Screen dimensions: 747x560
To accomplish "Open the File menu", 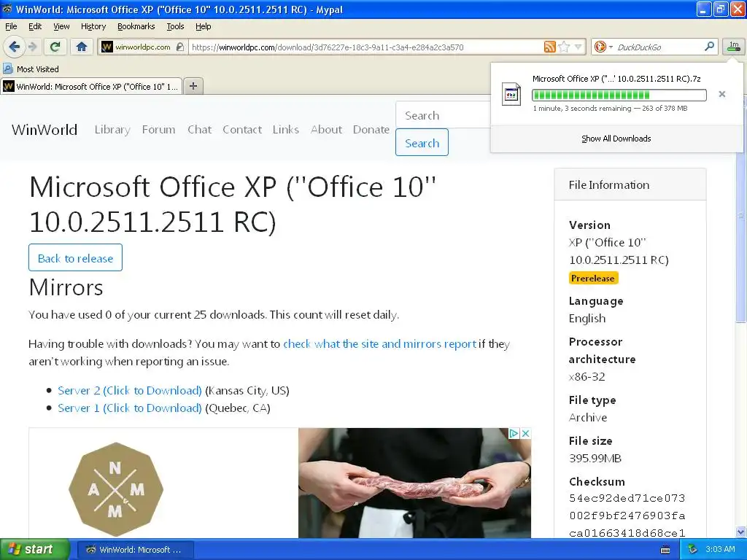I will [x=11, y=26].
